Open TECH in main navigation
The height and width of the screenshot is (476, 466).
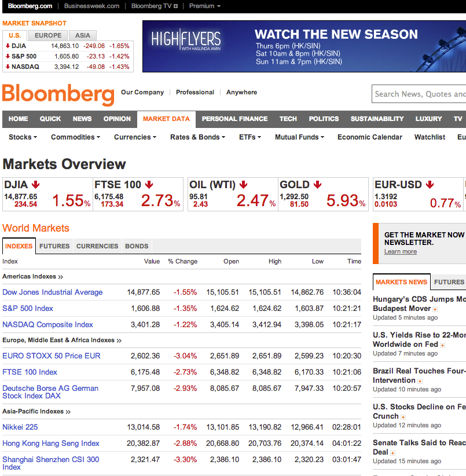[x=288, y=119]
